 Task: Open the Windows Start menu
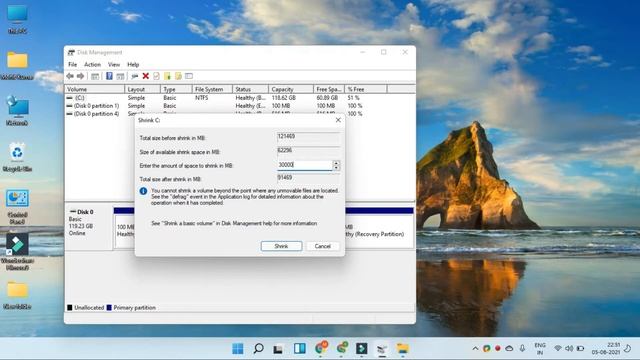pyautogui.click(x=238, y=349)
